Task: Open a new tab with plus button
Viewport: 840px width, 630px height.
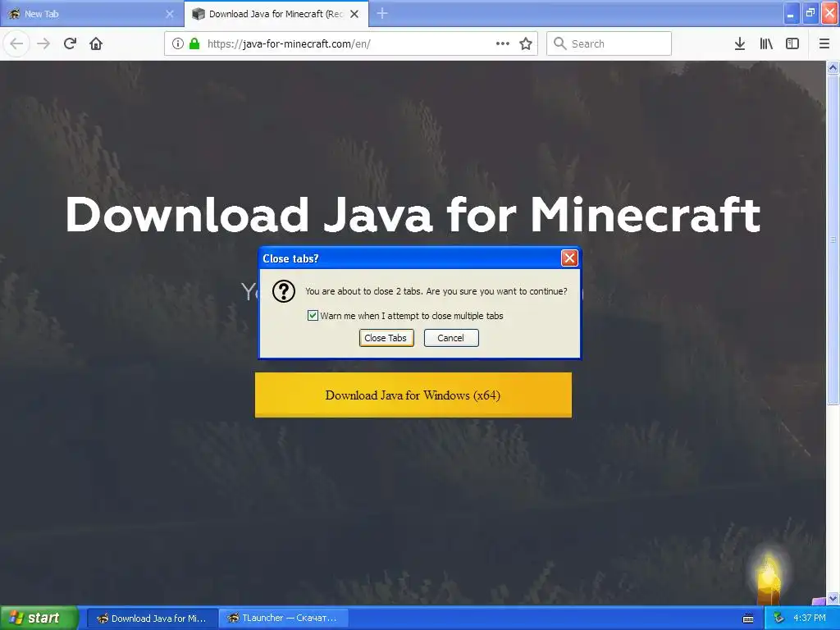Action: point(382,13)
